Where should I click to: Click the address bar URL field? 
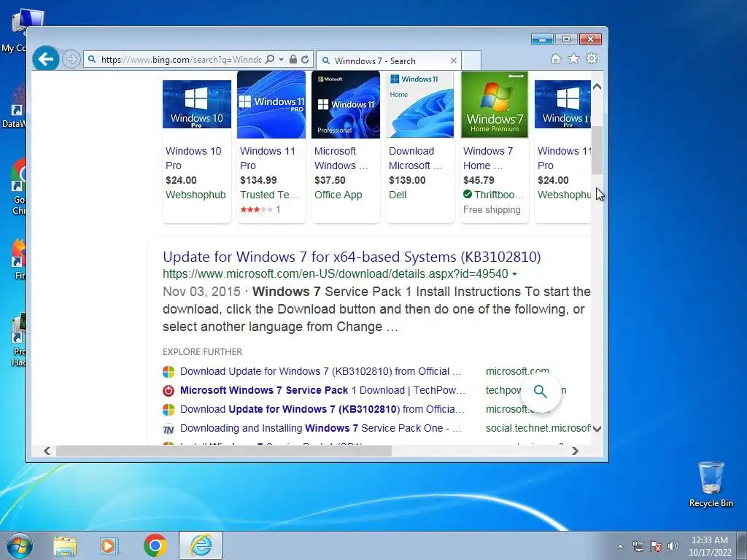[181, 60]
